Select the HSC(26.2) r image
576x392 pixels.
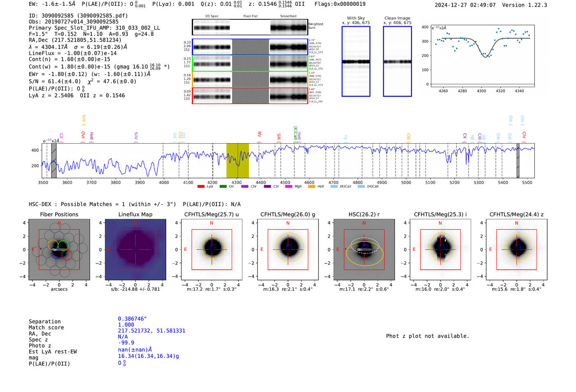pyautogui.click(x=364, y=249)
